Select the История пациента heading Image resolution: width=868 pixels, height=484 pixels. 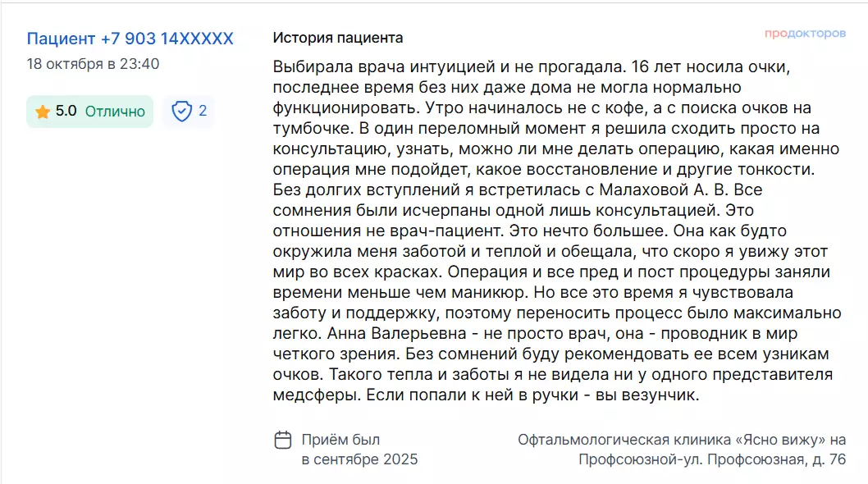click(x=338, y=38)
